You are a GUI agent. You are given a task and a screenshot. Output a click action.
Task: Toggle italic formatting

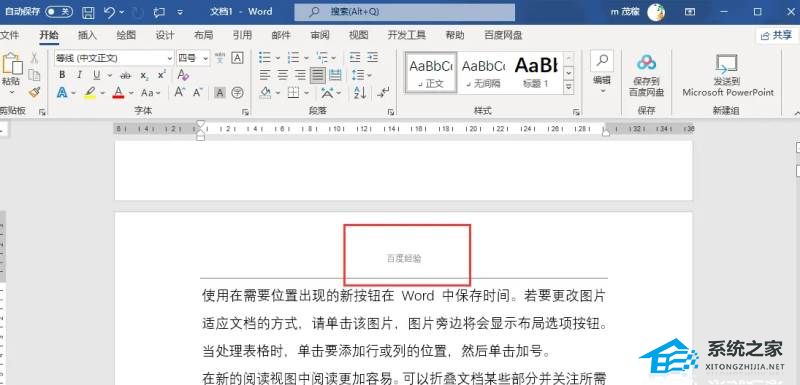pos(80,75)
